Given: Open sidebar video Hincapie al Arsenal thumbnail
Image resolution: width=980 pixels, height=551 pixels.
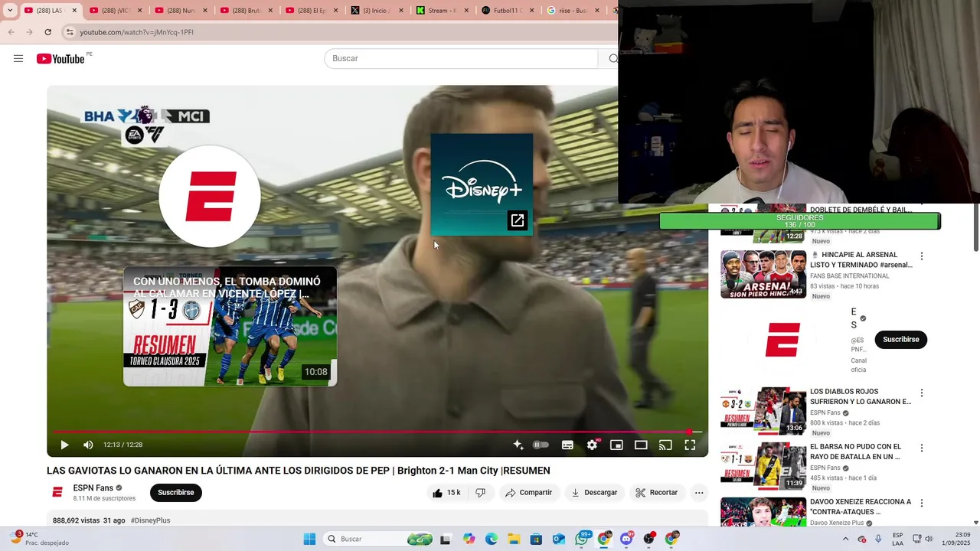Looking at the screenshot, I should 763,274.
